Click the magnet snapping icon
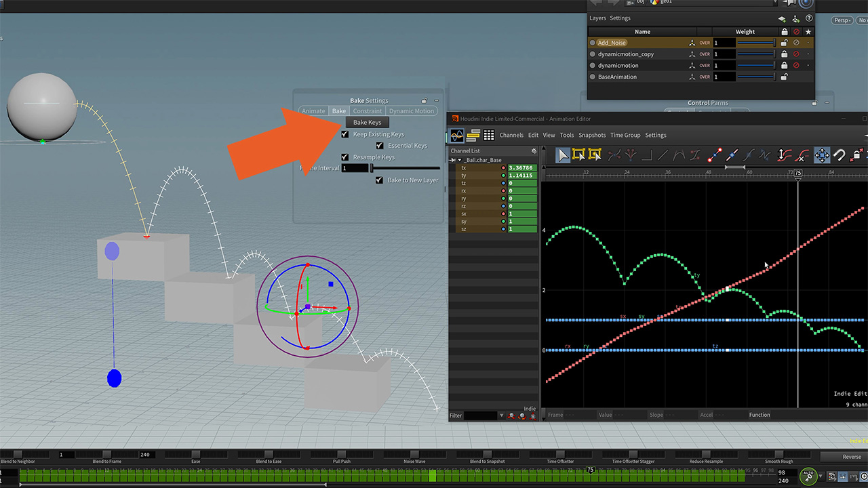 839,155
